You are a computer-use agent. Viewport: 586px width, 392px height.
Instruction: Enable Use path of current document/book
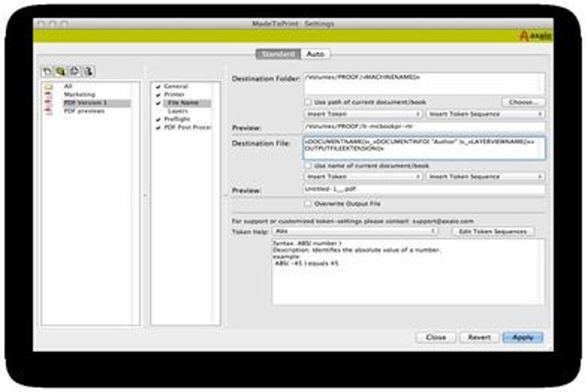point(308,102)
